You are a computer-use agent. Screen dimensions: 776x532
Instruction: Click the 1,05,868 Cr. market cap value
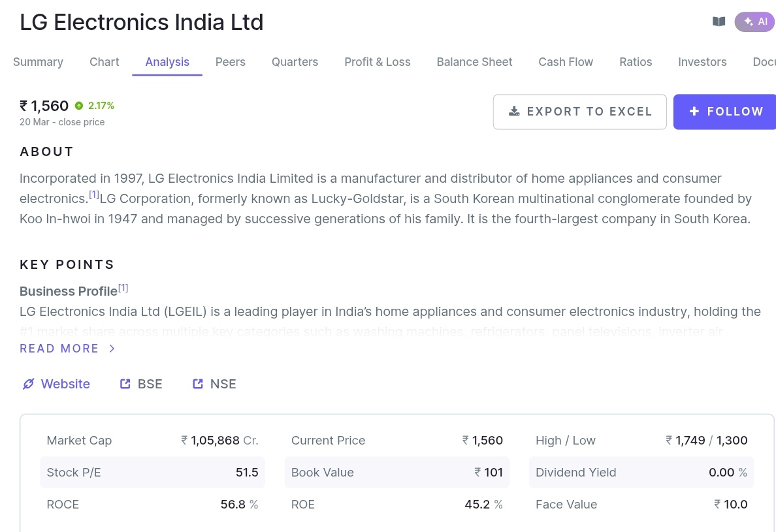[x=219, y=441]
